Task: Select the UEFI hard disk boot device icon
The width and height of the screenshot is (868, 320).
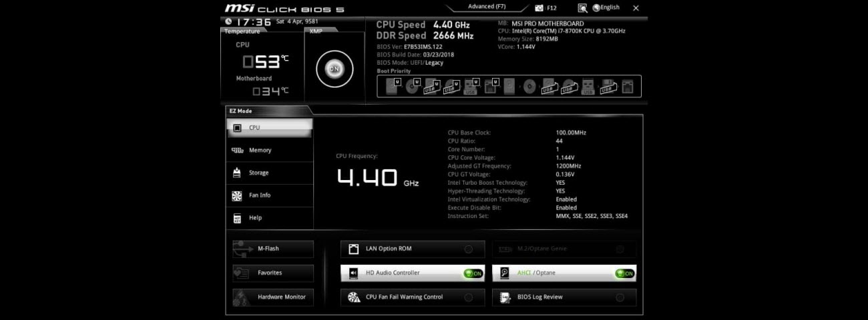Action: [x=393, y=87]
